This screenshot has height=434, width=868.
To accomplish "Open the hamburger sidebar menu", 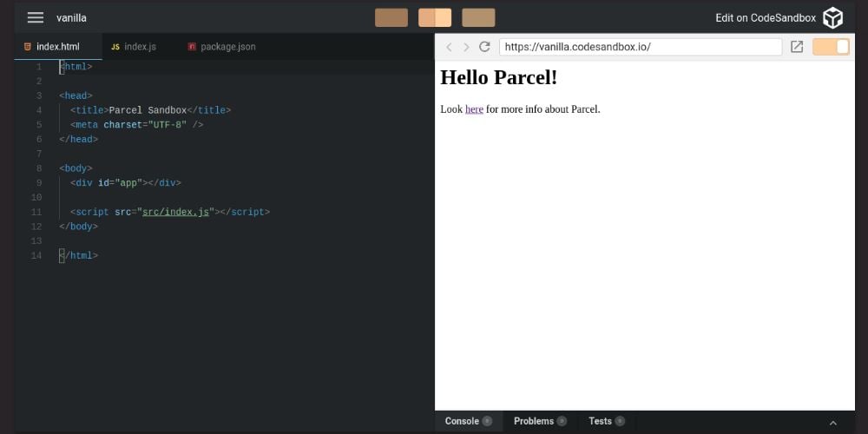I will 36,17.
